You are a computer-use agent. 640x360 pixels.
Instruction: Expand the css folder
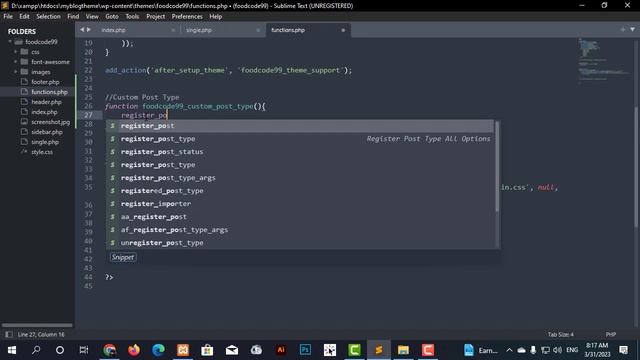[16, 52]
